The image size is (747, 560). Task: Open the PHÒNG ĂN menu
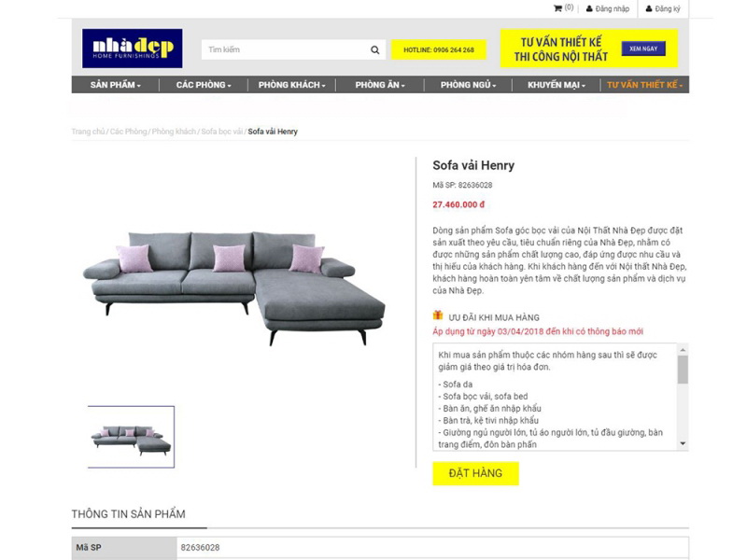380,85
